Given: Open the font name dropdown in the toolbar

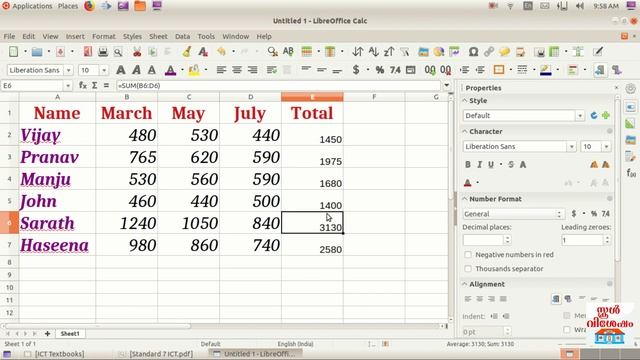Looking at the screenshot, I should (69, 70).
